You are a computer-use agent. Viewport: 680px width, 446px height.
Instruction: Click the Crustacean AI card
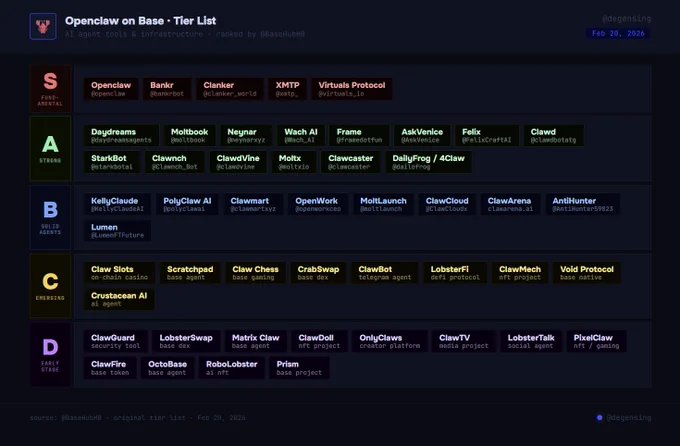(119, 299)
